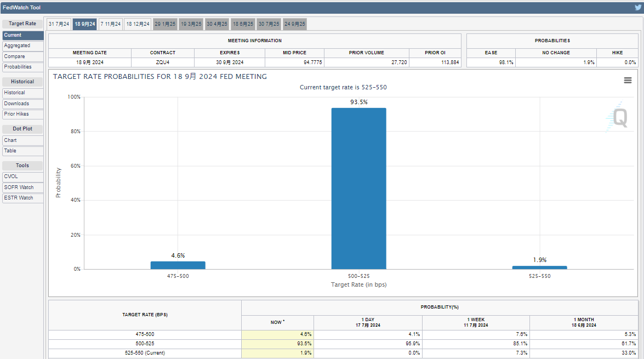Open the ESTR Watch tool

(22, 198)
